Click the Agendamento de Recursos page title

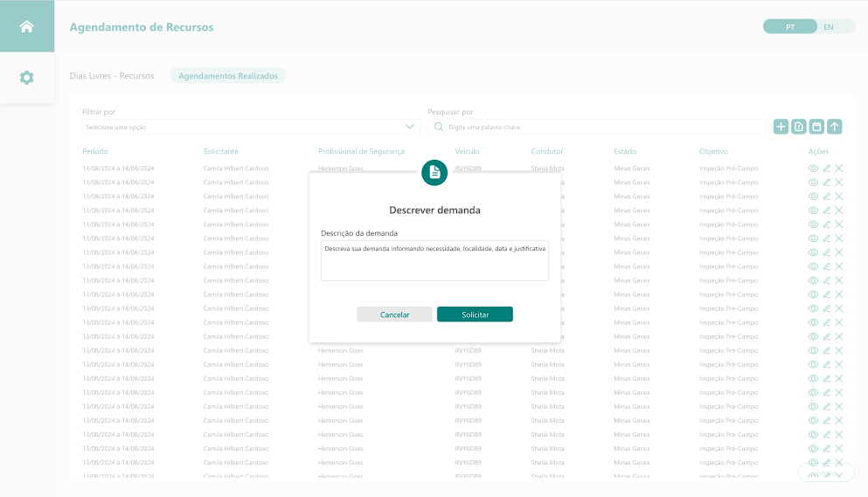point(142,27)
